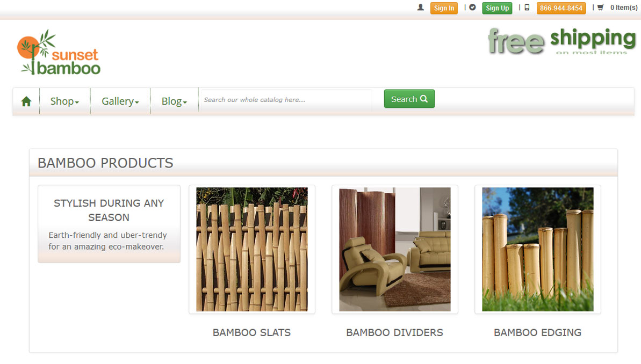Click the Sign In button

[444, 8]
